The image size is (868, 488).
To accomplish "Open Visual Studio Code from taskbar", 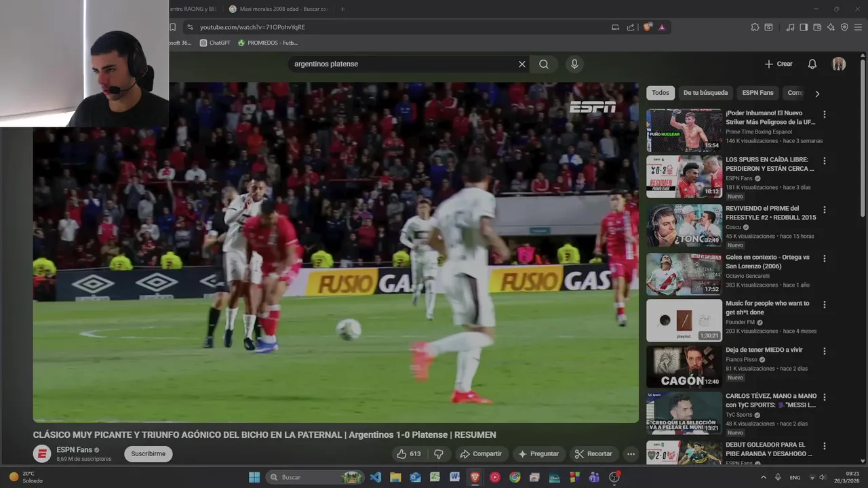I will [x=376, y=477].
